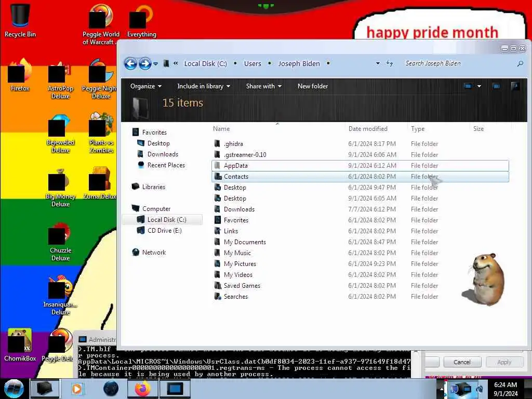Click the Users breadcrumb segment
The width and height of the screenshot is (532, 399).
coord(252,63)
